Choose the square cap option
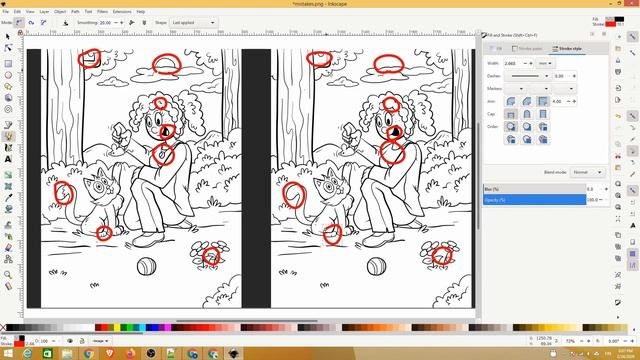This screenshot has height=360, width=640. pyautogui.click(x=542, y=114)
